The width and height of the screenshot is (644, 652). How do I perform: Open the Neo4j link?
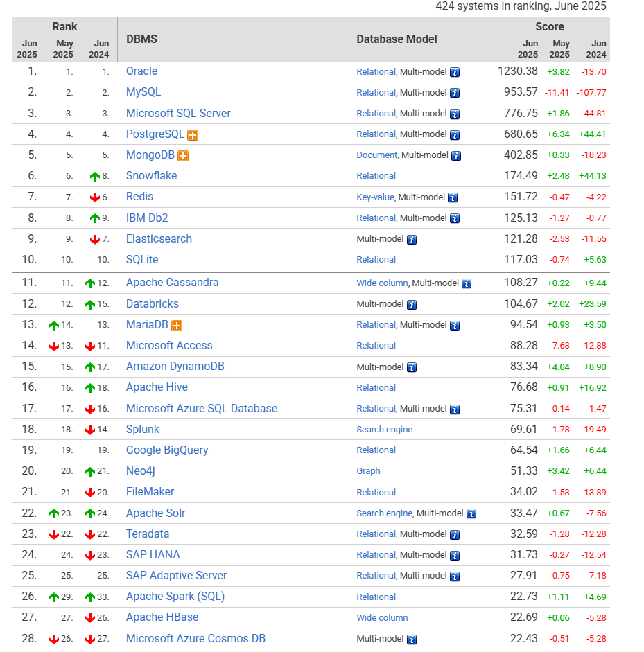(141, 471)
